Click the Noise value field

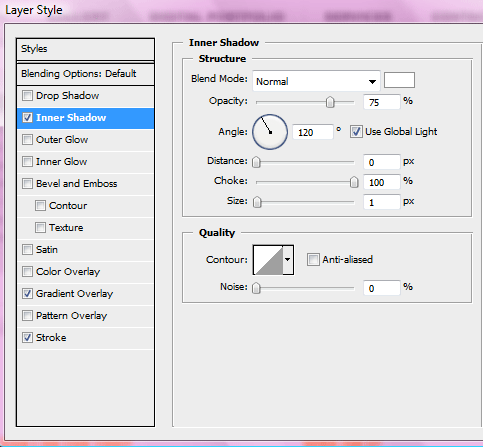tap(381, 288)
